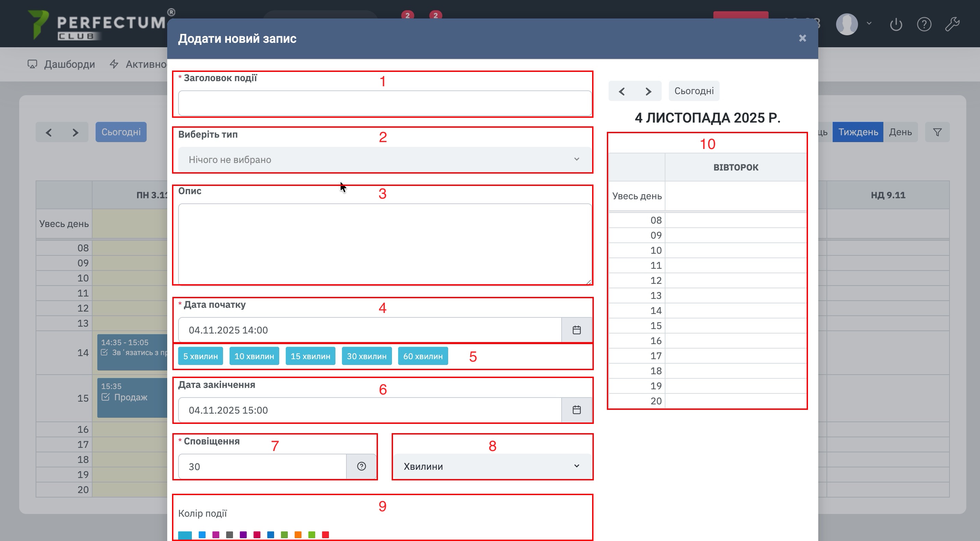Set duration to 60 хвилин
This screenshot has height=541, width=980.
422,356
